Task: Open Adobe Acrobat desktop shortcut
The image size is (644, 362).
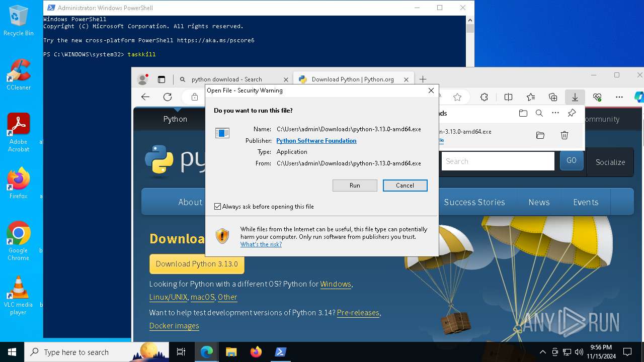Action: pos(19,132)
